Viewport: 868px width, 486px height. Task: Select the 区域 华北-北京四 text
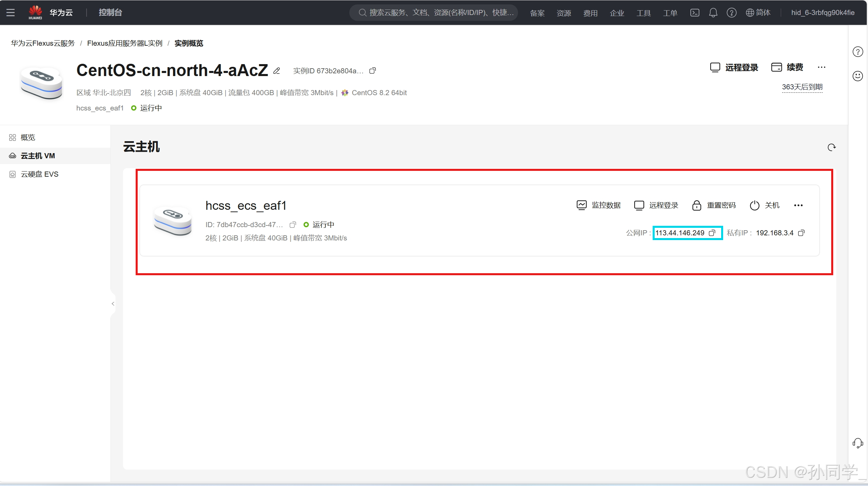tap(104, 93)
